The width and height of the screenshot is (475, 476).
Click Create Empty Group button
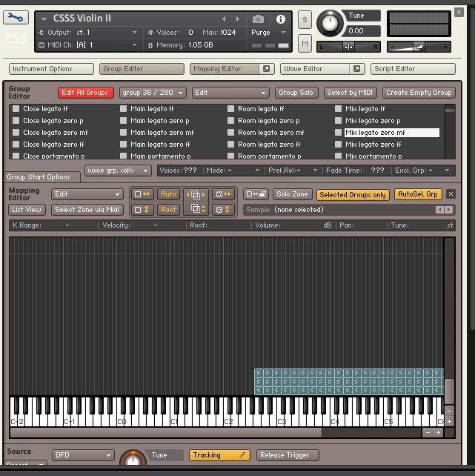(419, 93)
